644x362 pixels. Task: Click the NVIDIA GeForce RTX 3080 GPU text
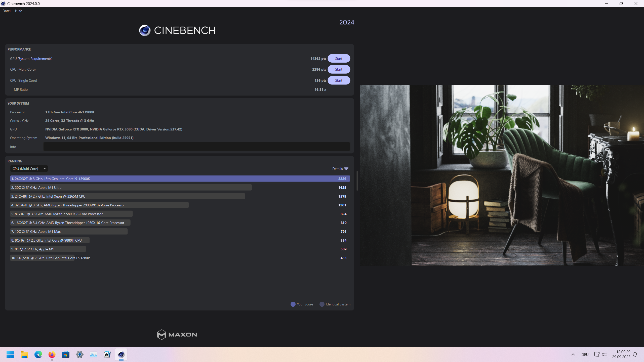[x=114, y=129]
